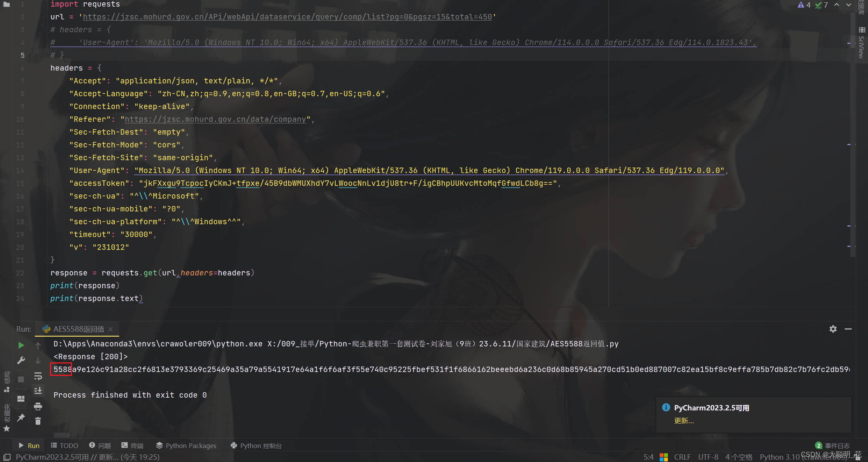868x462 pixels.
Task: Click the green Rerun button
Action: point(21,345)
